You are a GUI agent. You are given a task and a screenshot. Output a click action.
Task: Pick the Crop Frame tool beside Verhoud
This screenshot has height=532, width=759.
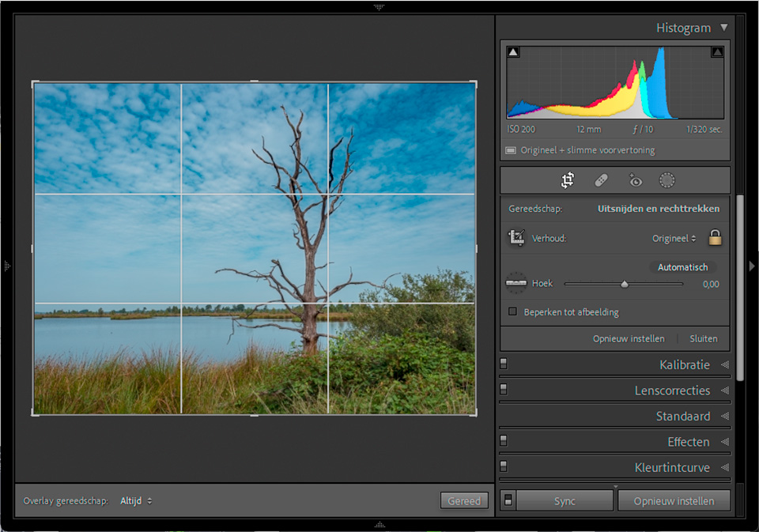(516, 238)
